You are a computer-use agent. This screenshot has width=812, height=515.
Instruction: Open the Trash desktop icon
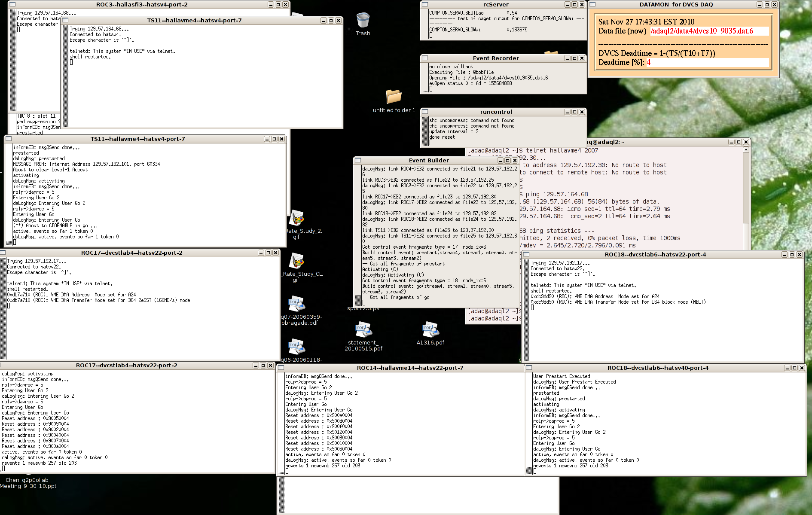pos(363,24)
